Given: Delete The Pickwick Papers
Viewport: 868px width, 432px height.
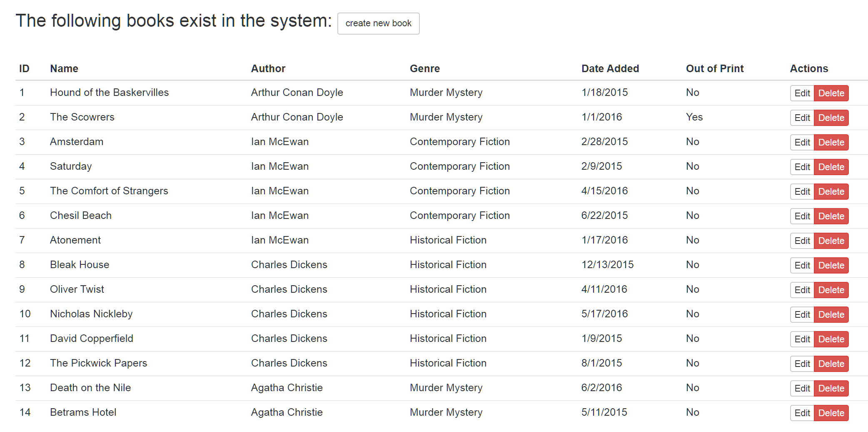Looking at the screenshot, I should [x=831, y=364].
